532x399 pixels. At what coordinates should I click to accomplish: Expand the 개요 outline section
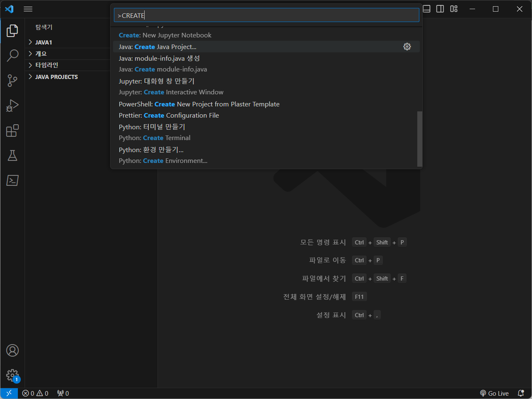tap(67, 54)
